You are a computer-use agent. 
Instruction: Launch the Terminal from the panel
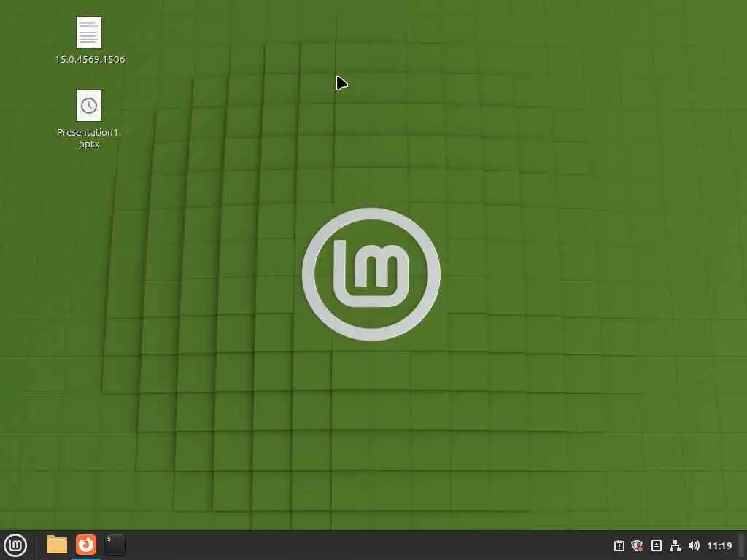[115, 545]
